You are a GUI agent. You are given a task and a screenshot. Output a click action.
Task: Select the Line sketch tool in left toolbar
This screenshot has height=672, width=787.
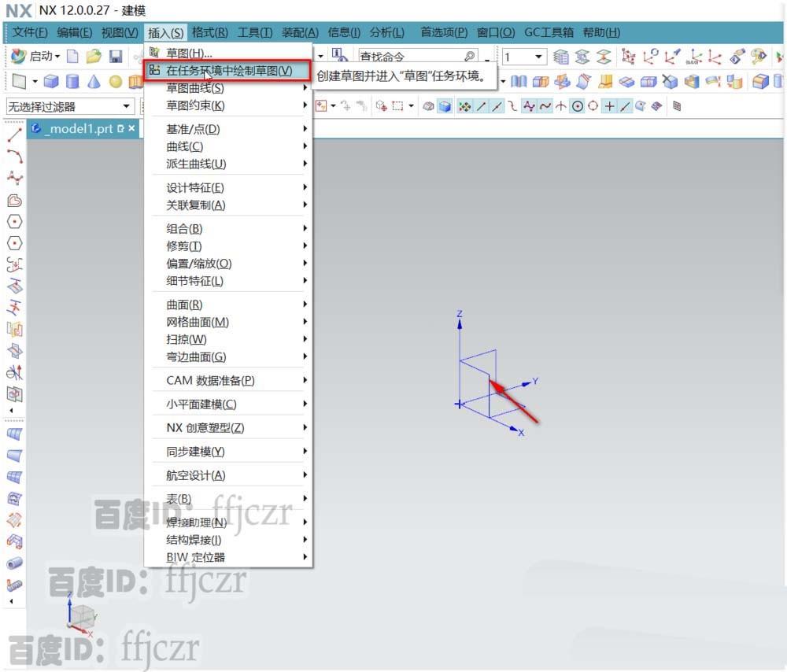tap(13, 134)
